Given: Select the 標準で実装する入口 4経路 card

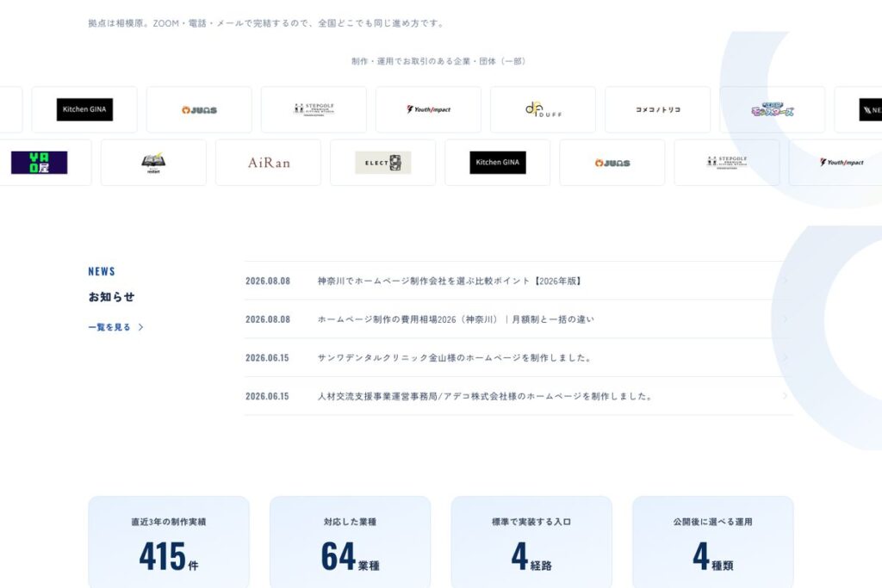Looking at the screenshot, I should click(x=531, y=542).
